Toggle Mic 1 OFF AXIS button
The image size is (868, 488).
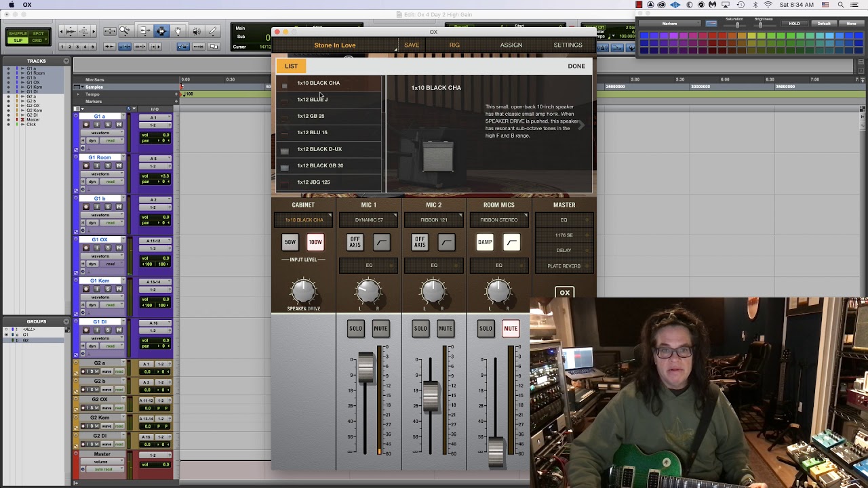355,242
